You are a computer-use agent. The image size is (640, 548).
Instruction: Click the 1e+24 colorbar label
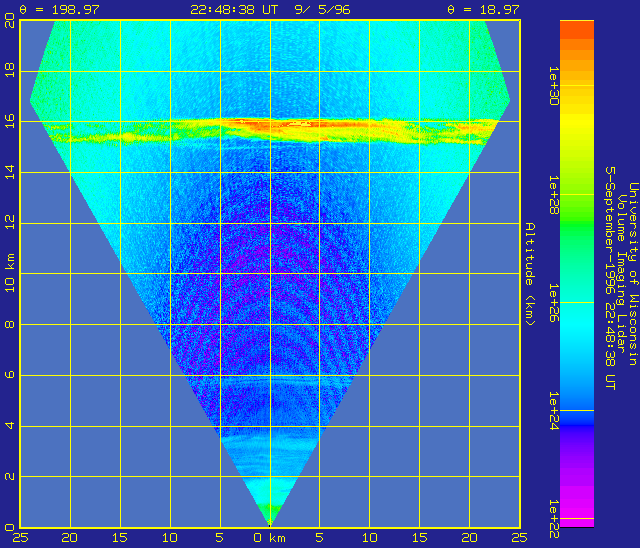553,410
